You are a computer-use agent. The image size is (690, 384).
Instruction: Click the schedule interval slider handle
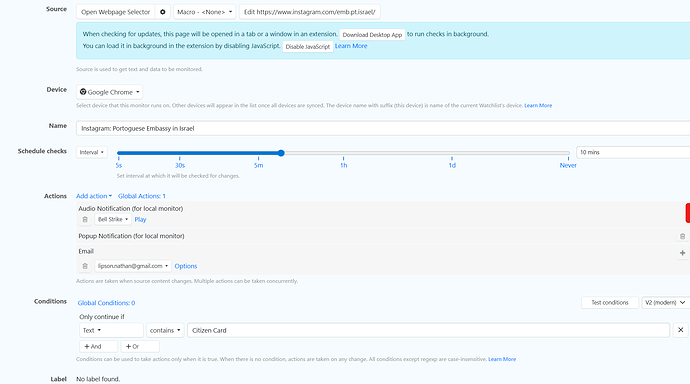281,153
